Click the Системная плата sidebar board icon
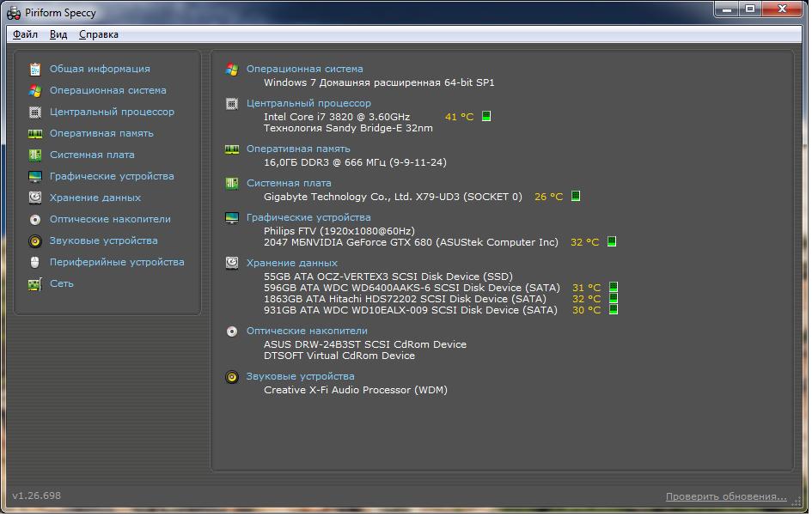 click(x=35, y=155)
